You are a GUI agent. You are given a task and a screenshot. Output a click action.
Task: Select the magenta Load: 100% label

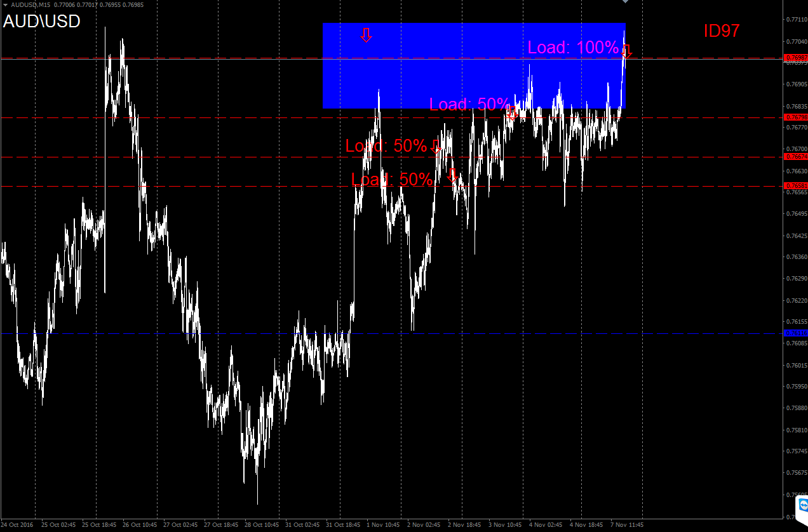tap(573, 47)
